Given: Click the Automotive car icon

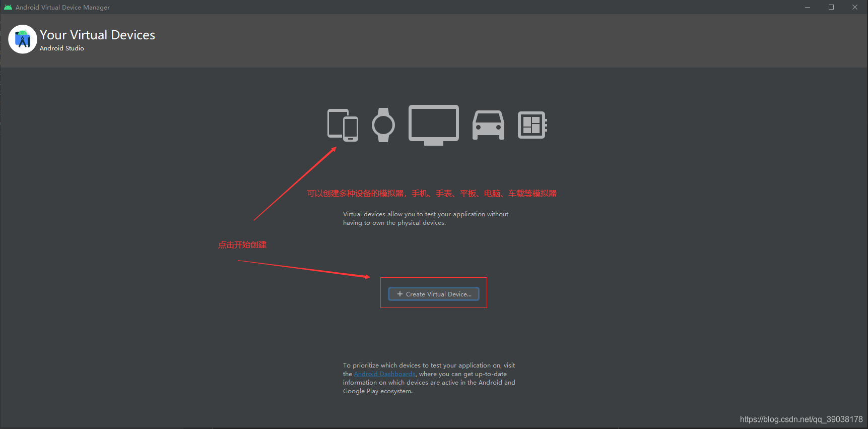Looking at the screenshot, I should tap(488, 125).
